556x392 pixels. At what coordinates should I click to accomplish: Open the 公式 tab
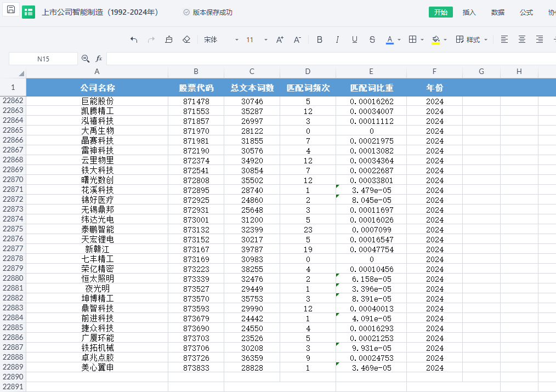point(526,13)
